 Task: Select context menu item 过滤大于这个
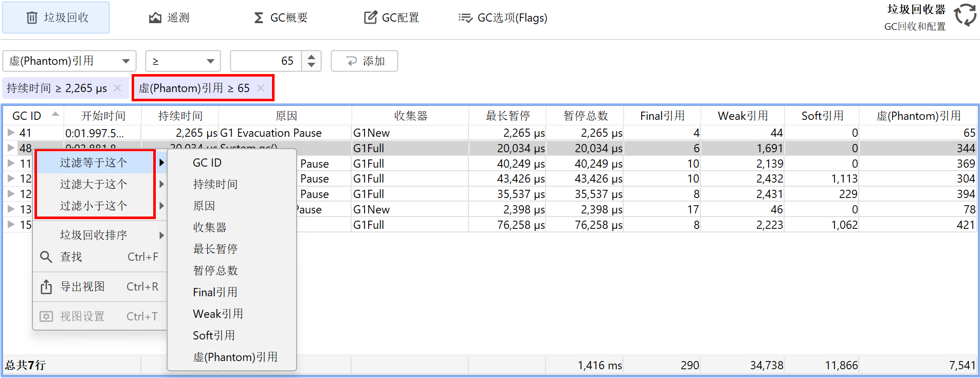click(100, 184)
